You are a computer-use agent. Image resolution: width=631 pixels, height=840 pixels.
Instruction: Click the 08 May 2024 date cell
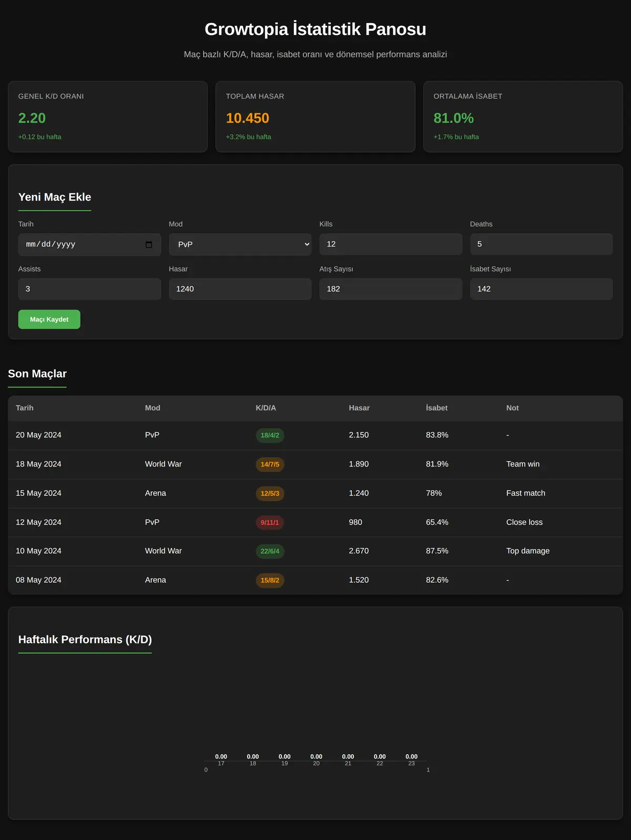click(38, 580)
